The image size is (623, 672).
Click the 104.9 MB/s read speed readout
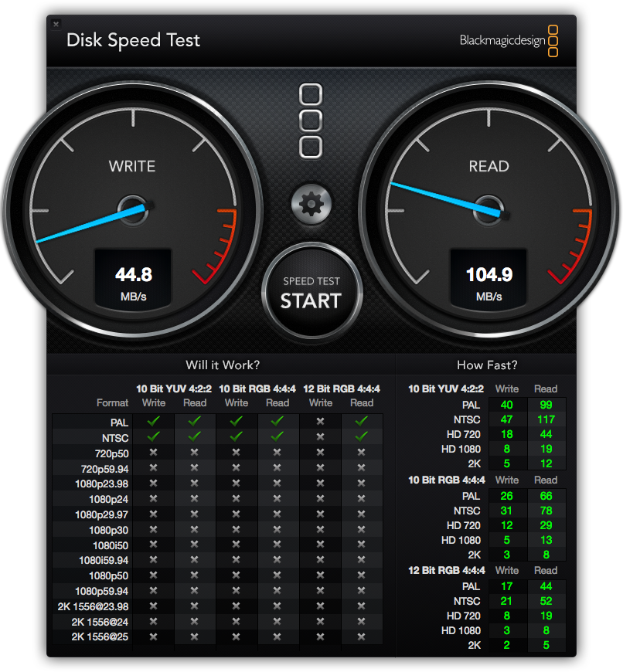pyautogui.click(x=489, y=279)
